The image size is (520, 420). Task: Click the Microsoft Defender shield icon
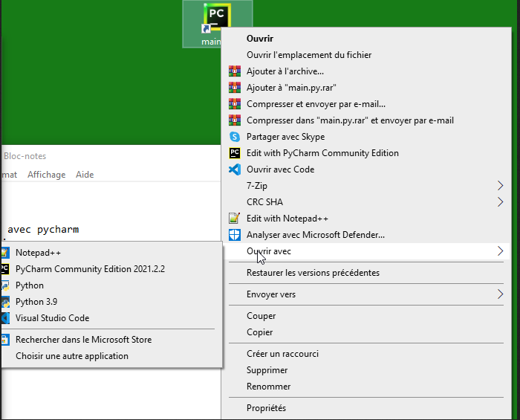[235, 235]
